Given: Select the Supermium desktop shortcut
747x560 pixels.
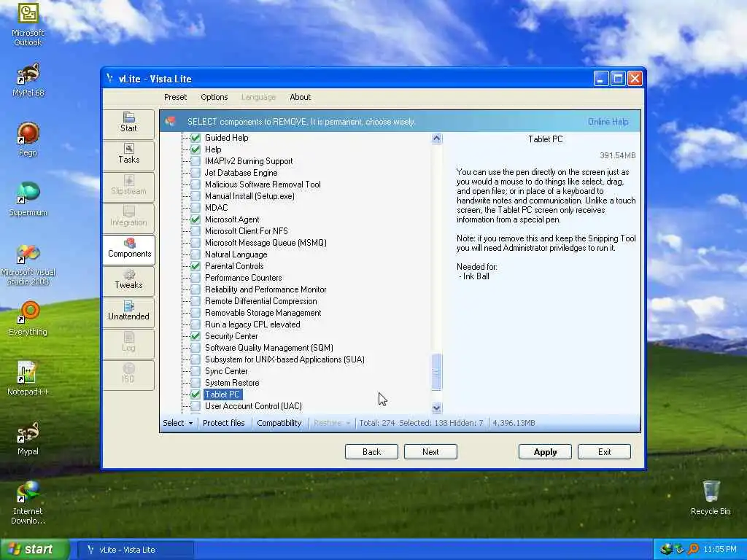Looking at the screenshot, I should 28,199.
